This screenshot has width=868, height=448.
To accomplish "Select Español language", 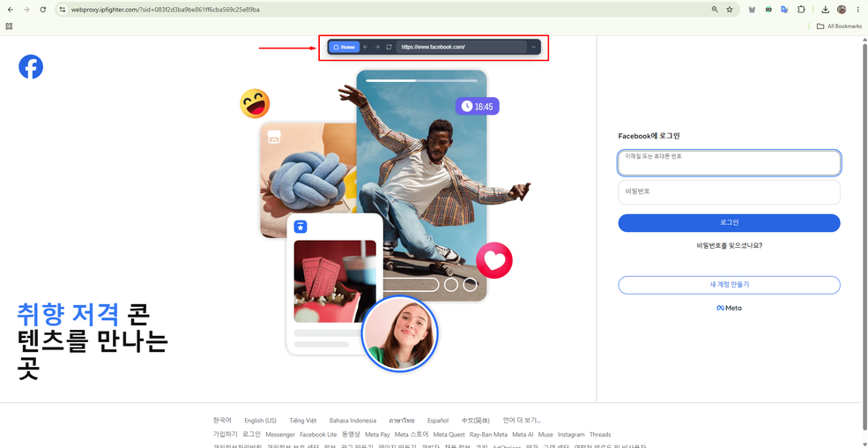I will (438, 421).
